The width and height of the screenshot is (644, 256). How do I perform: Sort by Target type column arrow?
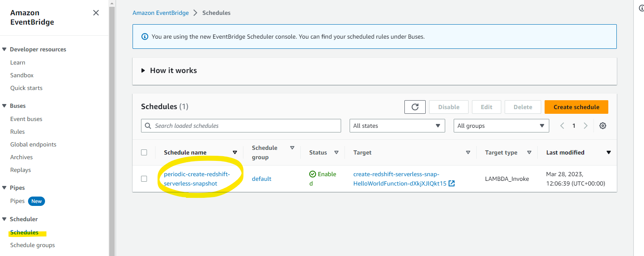529,152
